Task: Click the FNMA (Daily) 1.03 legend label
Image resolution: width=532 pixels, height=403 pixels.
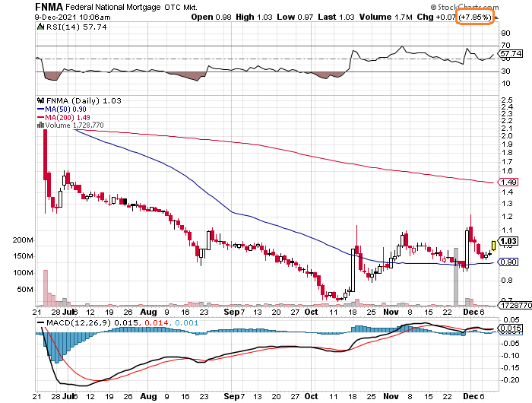Action: [84, 100]
